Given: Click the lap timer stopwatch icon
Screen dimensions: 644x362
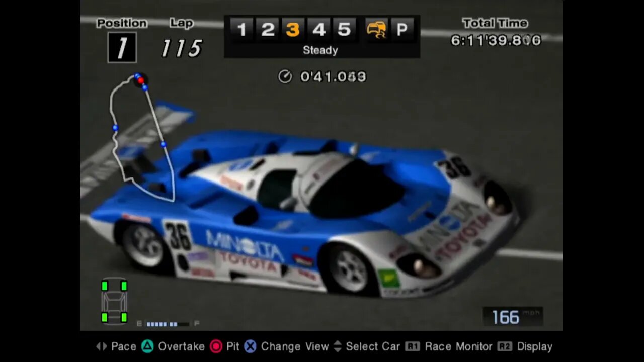Looking at the screenshot, I should tap(285, 76).
